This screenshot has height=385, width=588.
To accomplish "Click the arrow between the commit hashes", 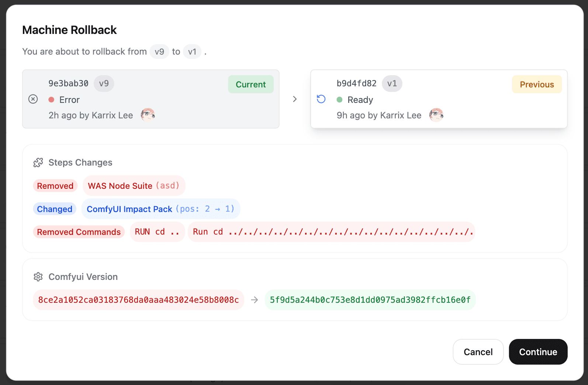I will (x=255, y=300).
